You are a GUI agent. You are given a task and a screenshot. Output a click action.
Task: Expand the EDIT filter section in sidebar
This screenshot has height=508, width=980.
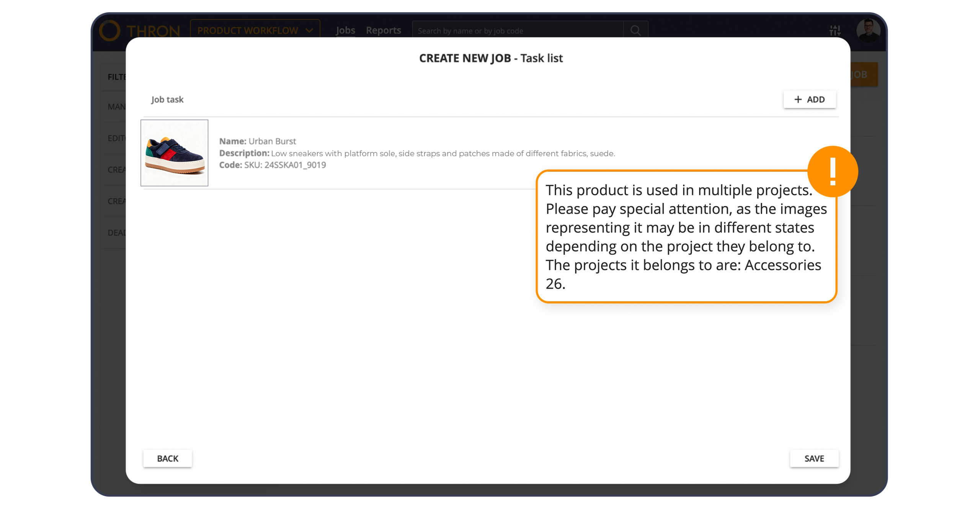point(116,138)
